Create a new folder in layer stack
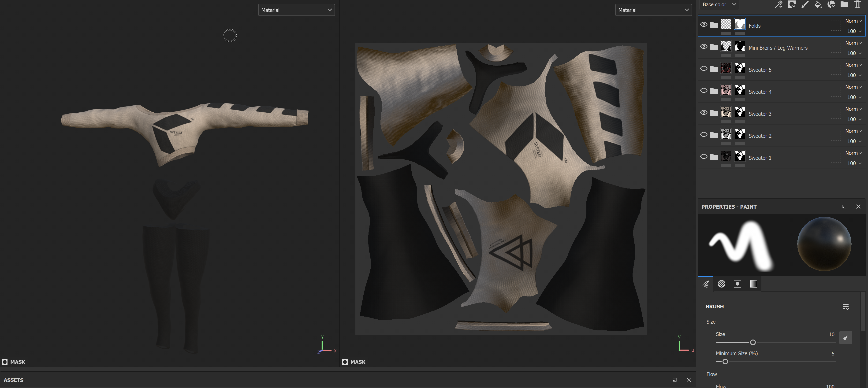 click(844, 4)
